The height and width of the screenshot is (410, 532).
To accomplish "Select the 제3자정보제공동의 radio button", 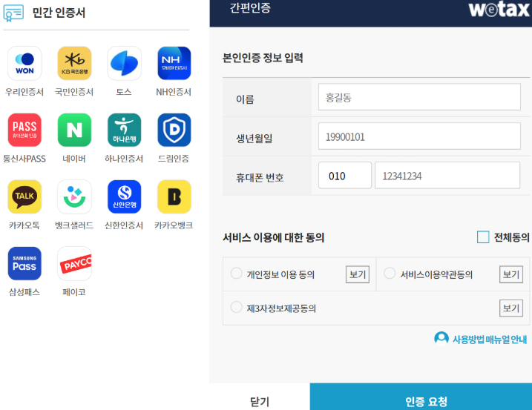I will [236, 307].
